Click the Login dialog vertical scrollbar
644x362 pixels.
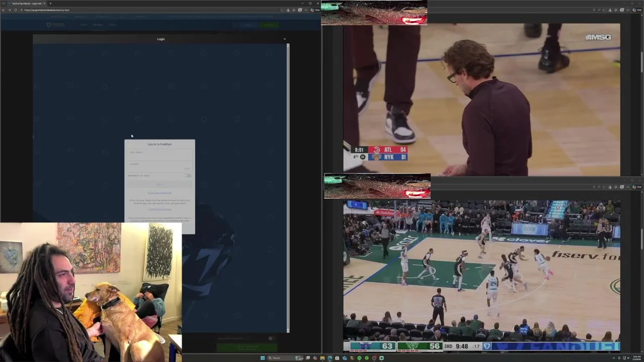pyautogui.click(x=288, y=188)
